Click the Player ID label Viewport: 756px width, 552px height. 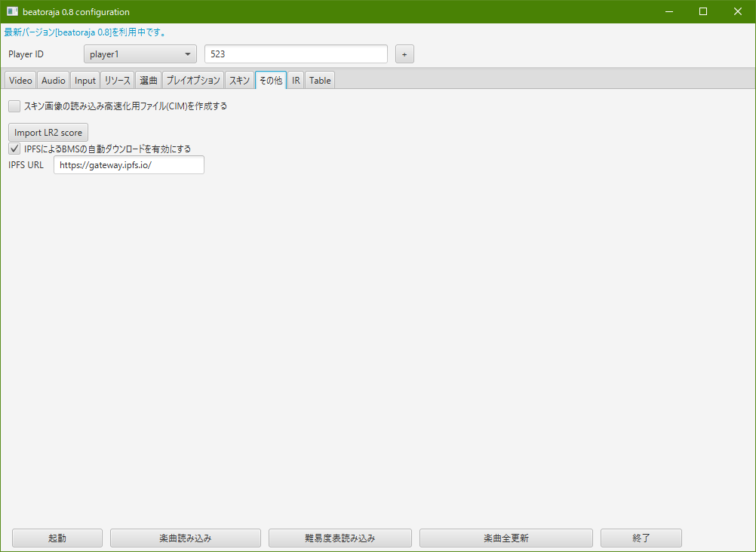(x=26, y=54)
